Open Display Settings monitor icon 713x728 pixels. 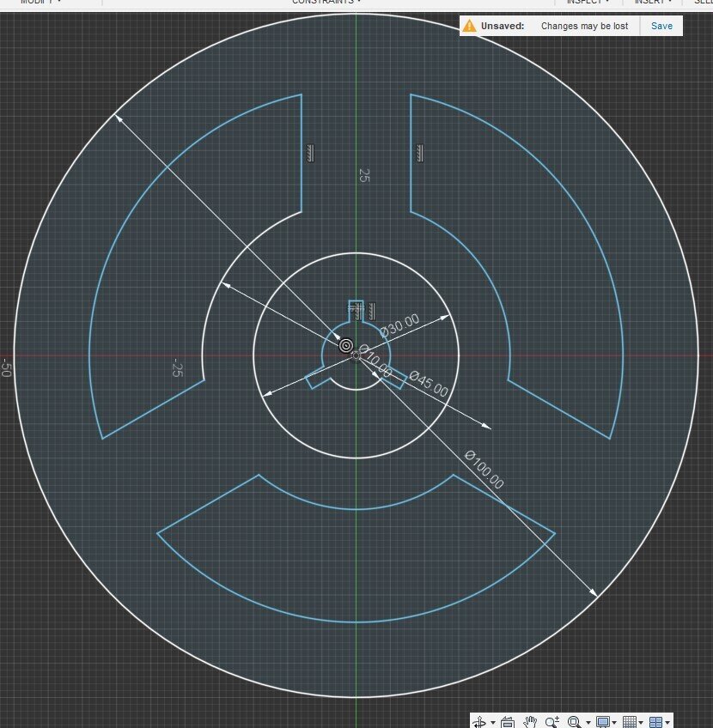[x=603, y=723]
